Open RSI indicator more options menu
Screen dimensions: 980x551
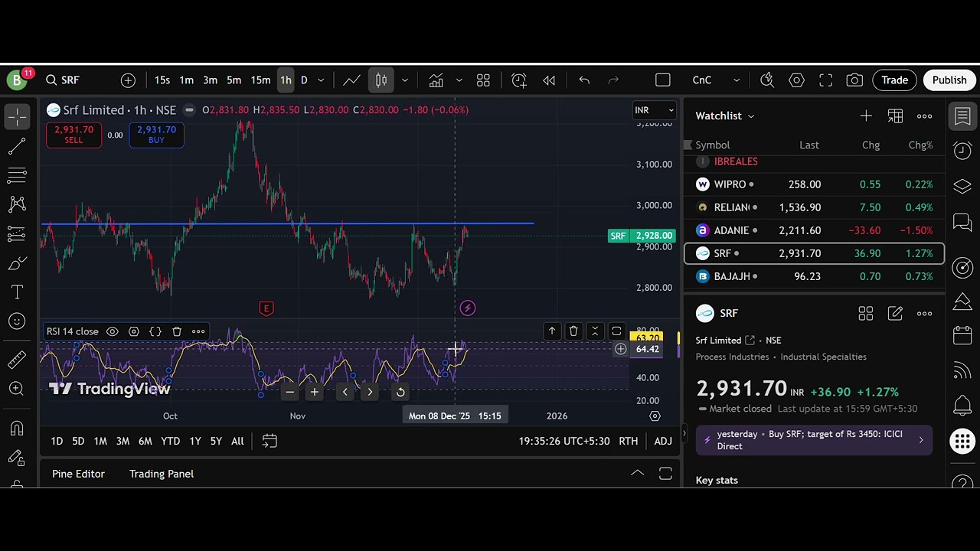point(198,331)
